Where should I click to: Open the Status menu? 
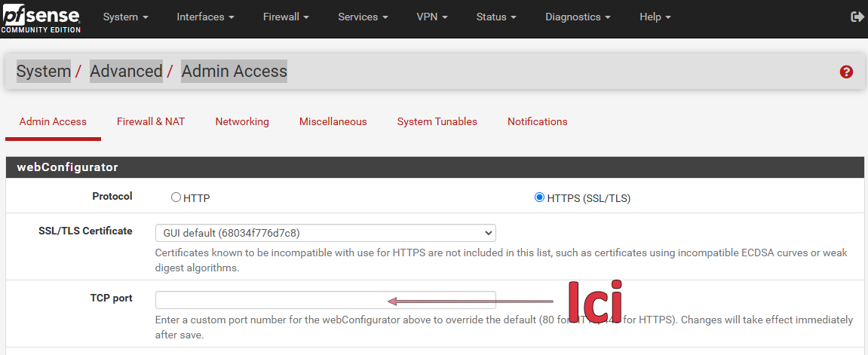click(496, 17)
